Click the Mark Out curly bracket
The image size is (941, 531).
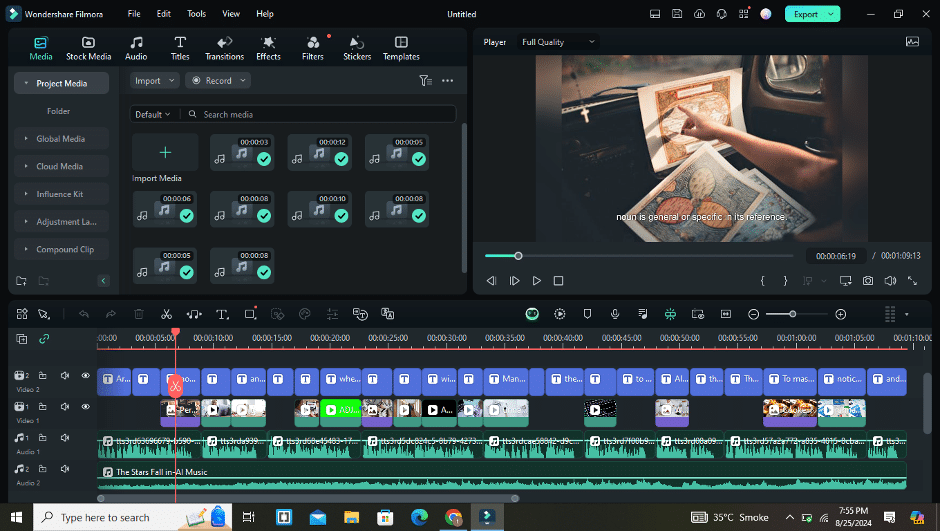point(785,281)
